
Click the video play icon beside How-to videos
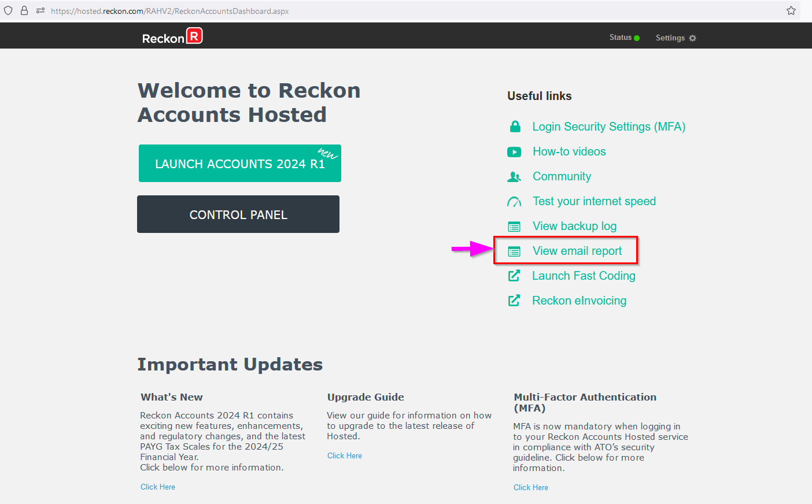[514, 152]
